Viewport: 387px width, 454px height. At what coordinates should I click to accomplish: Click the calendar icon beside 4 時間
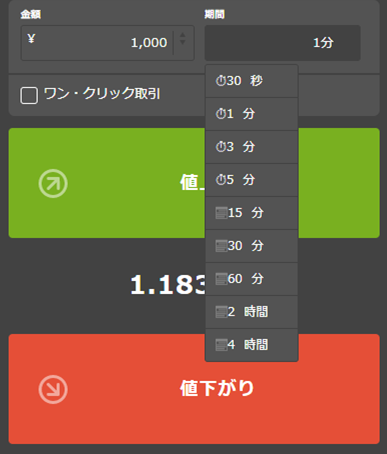point(221,345)
